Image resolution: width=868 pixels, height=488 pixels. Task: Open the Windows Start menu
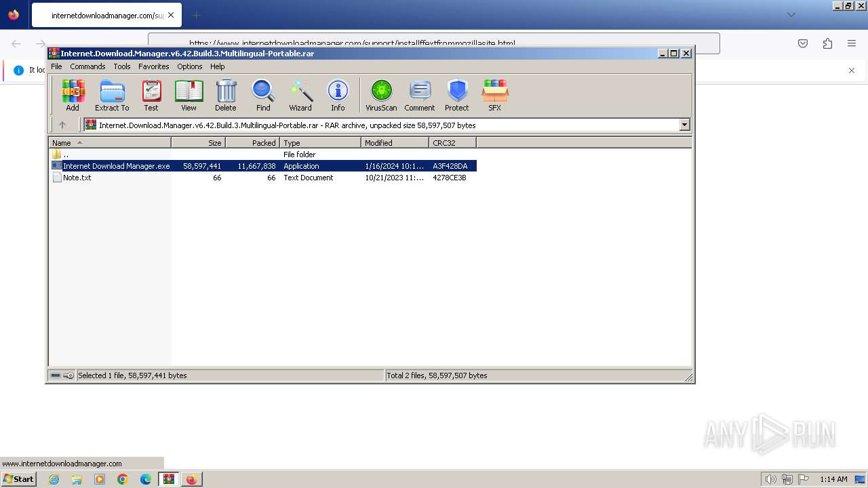pos(18,479)
